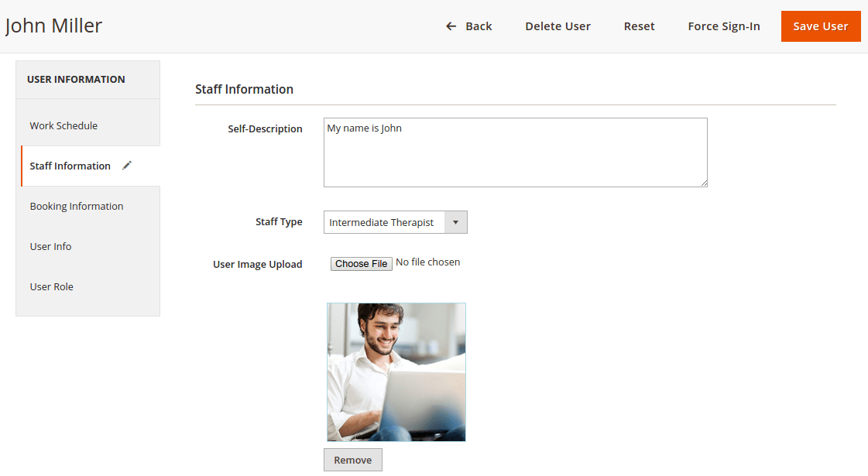Open the Staff Type dropdown arrow
The height and width of the screenshot is (476, 868).
(455, 222)
